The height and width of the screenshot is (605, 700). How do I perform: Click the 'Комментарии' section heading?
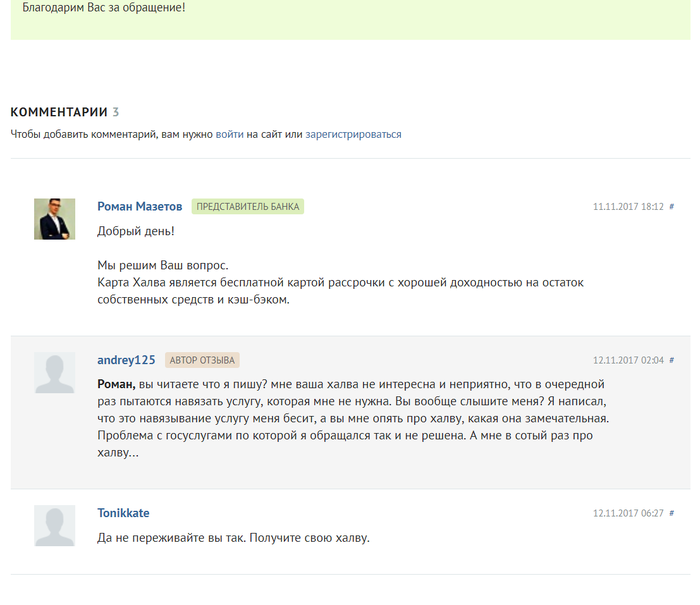58,112
